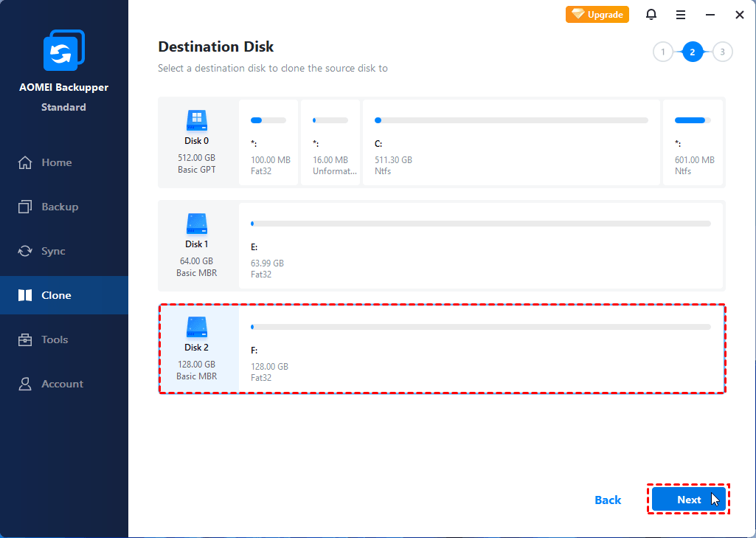Screen dimensions: 756x538
Task: Open the Sync section
Action: 64,251
